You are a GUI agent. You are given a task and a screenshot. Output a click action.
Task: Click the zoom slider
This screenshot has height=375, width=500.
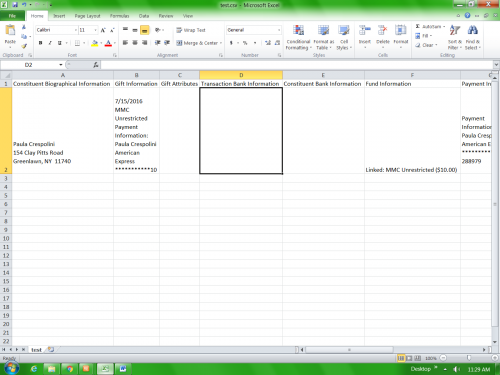[x=469, y=358]
